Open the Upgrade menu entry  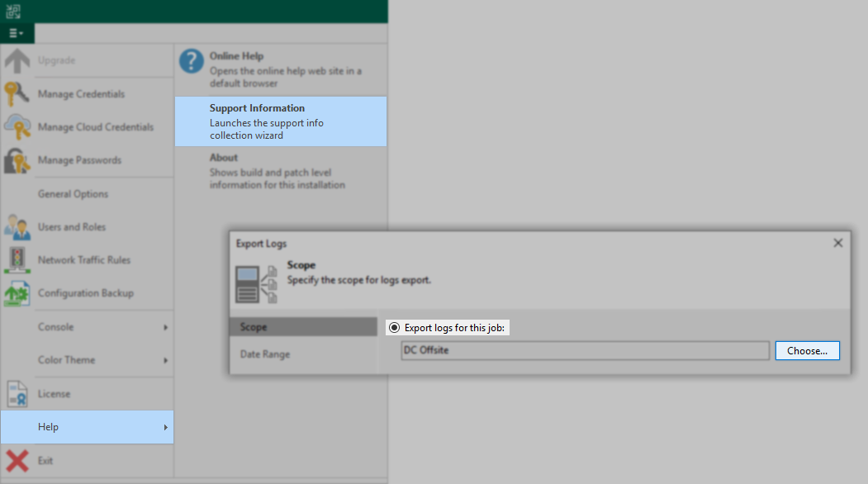(87, 60)
